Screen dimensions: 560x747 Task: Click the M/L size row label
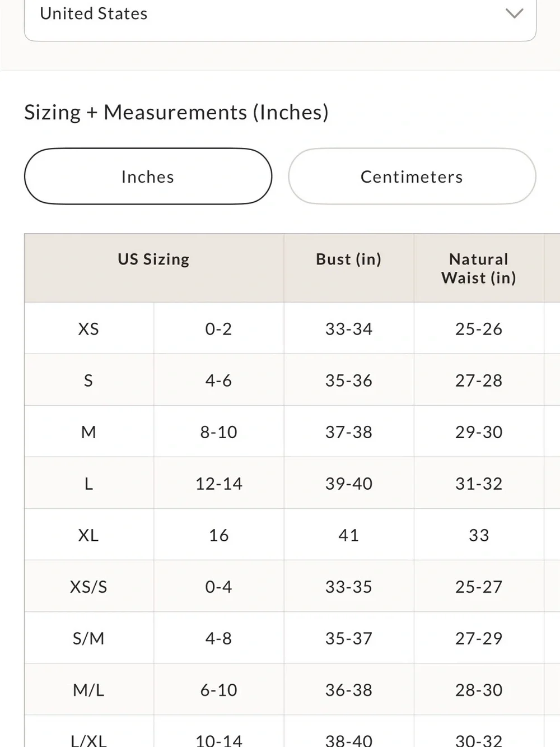point(88,689)
